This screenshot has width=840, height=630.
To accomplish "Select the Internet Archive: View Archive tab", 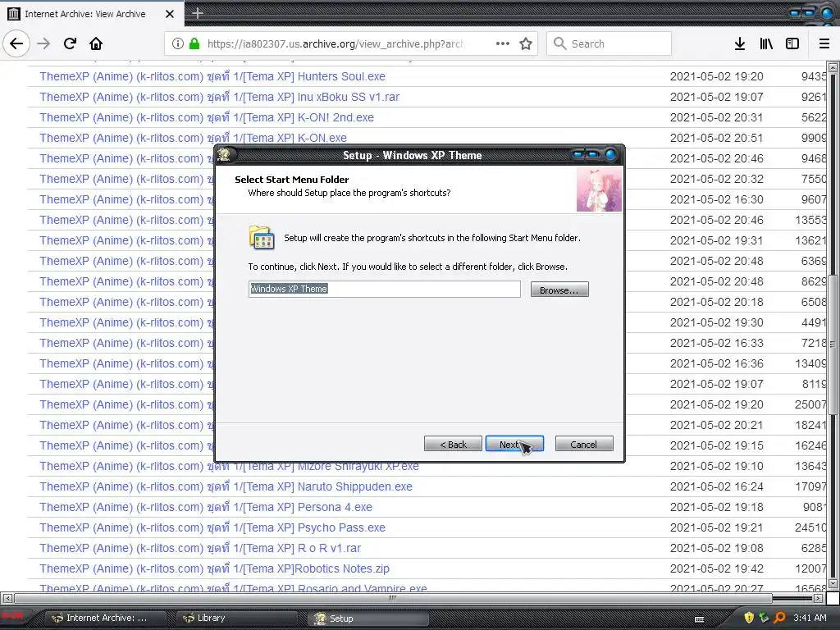I will coord(92,14).
